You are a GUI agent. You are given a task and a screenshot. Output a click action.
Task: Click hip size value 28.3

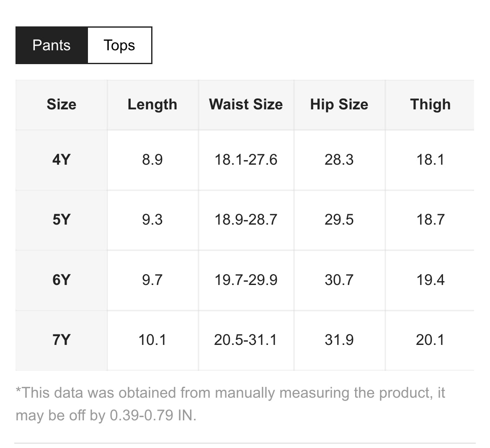[x=339, y=160]
